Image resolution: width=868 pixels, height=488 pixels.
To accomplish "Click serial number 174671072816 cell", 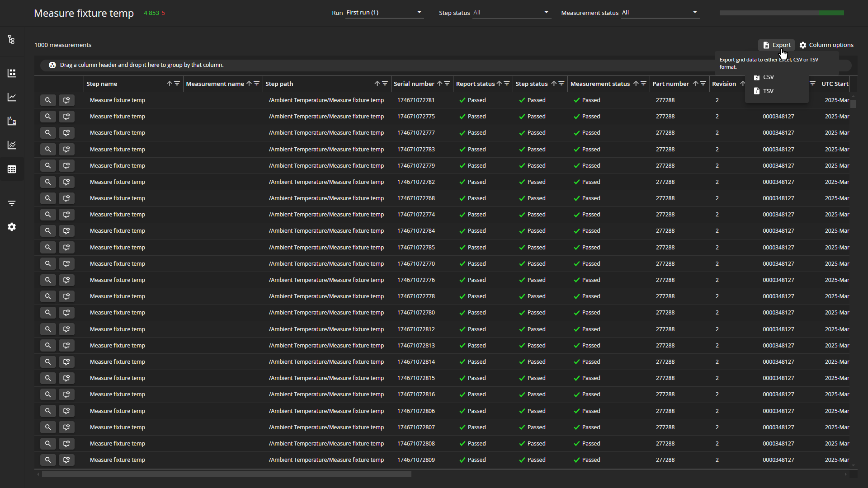I will (x=416, y=394).
